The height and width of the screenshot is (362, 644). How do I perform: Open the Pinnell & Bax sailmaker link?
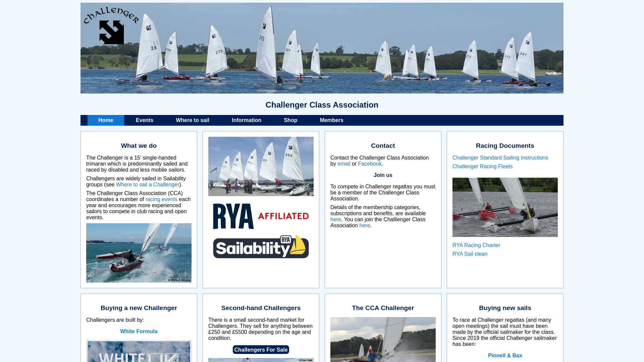coord(505,356)
